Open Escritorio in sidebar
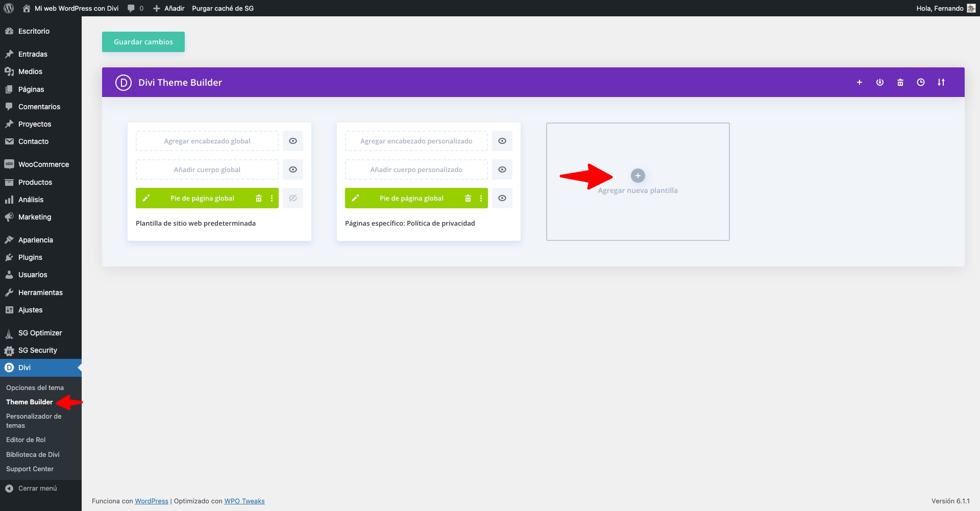Image resolution: width=980 pixels, height=511 pixels. click(x=41, y=31)
